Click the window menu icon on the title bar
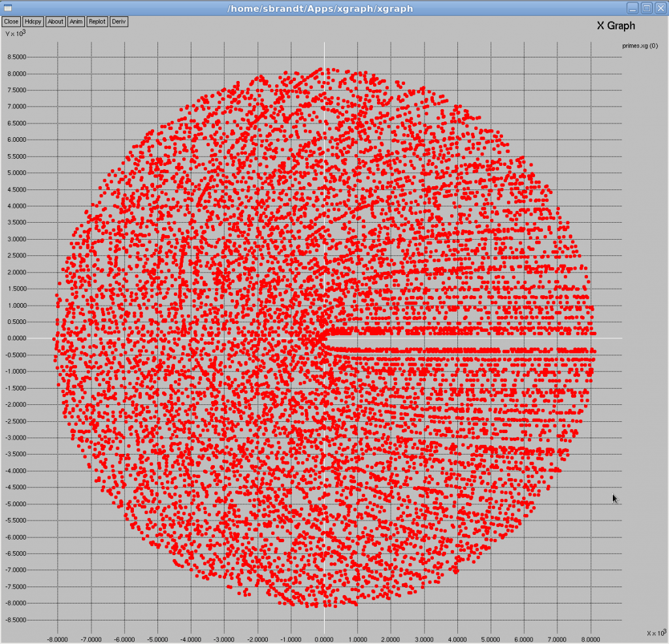 coord(8,8)
